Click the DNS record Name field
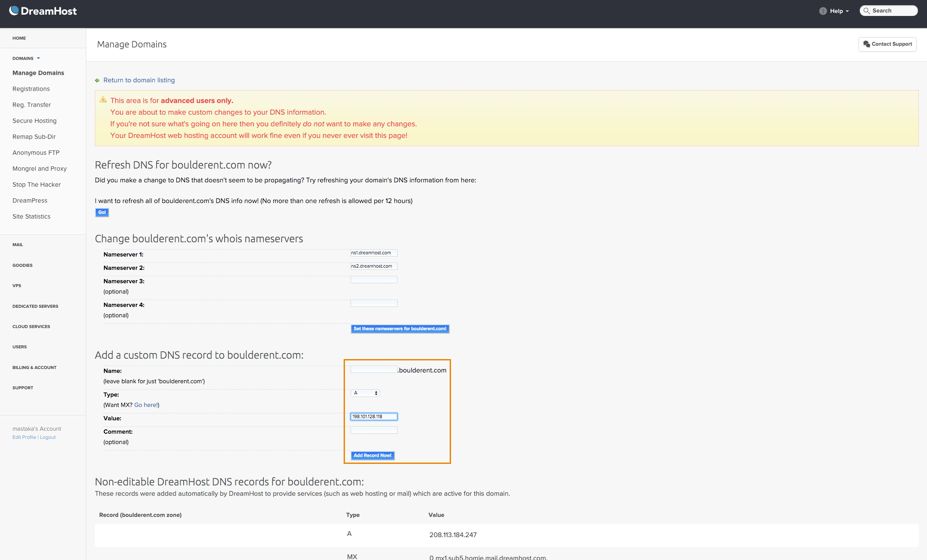Screen dimensions: 927x560 374,369
